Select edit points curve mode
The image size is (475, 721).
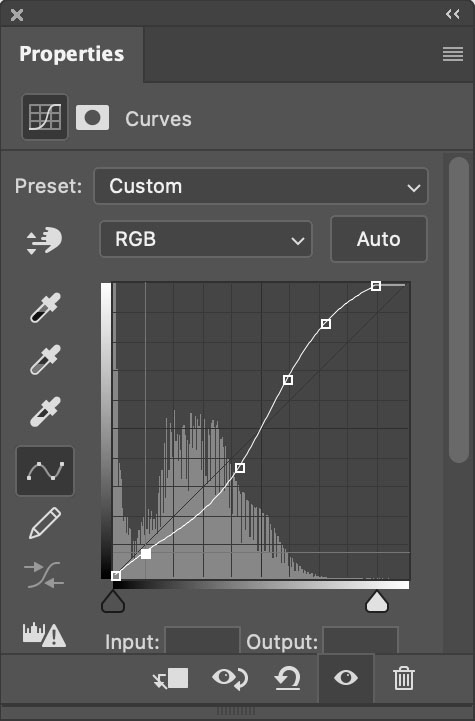(x=45, y=471)
